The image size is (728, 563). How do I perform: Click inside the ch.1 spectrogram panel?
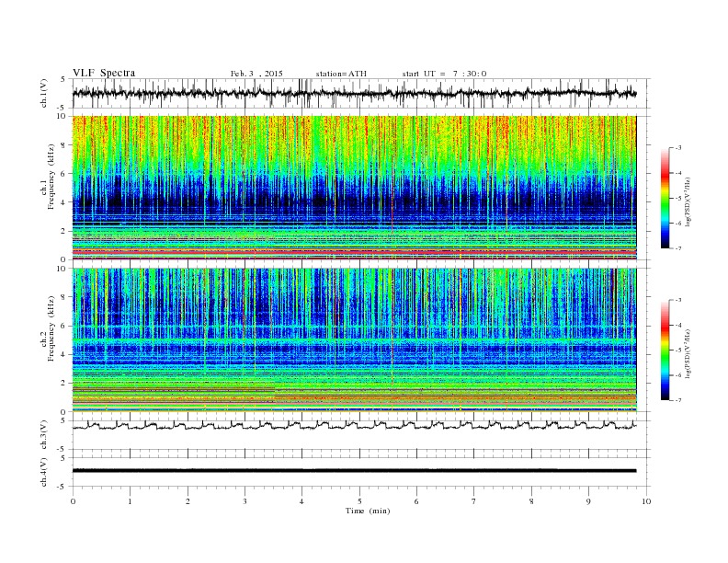[x=355, y=188]
